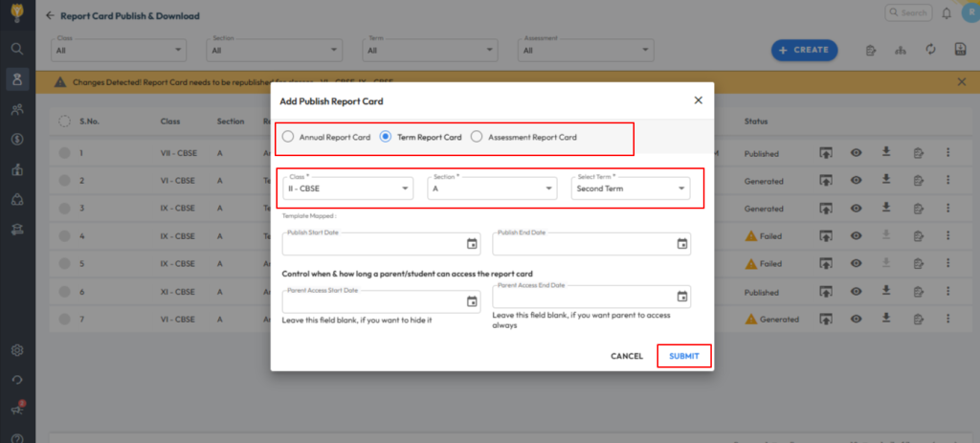Close the Add Publish Report Card dialog

(698, 100)
